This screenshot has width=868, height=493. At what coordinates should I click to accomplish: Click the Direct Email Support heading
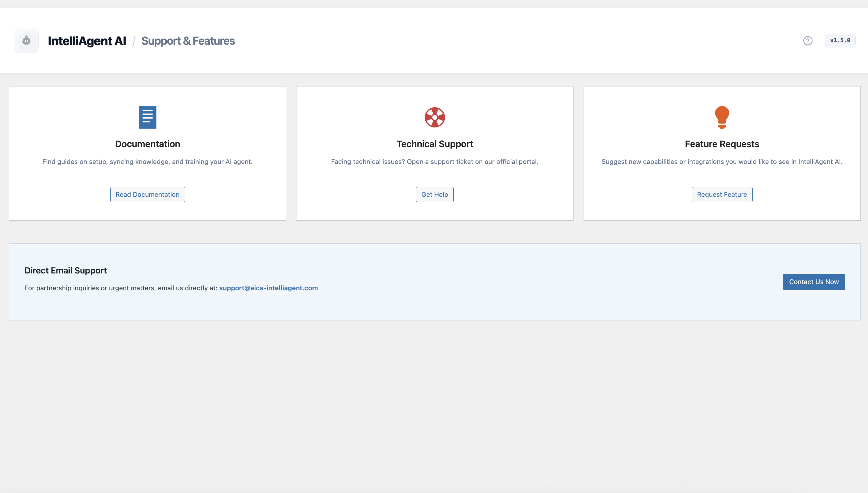pyautogui.click(x=66, y=270)
